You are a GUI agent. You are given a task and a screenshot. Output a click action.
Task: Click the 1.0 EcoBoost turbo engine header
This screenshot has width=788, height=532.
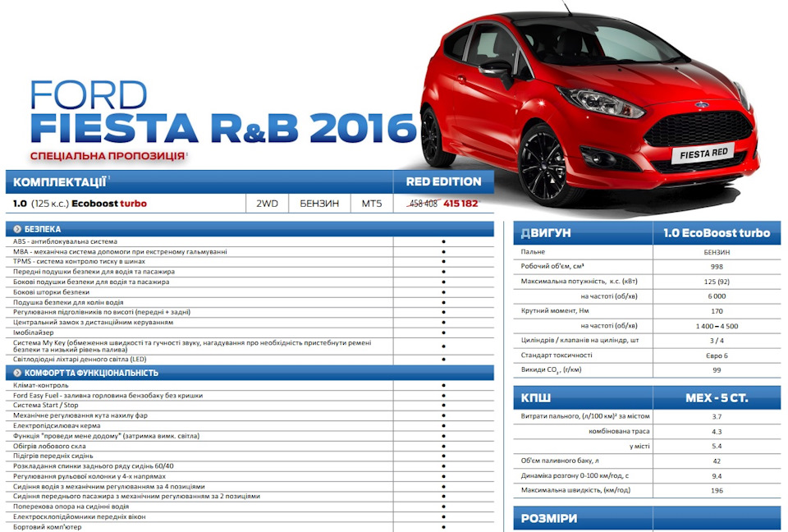[717, 233]
